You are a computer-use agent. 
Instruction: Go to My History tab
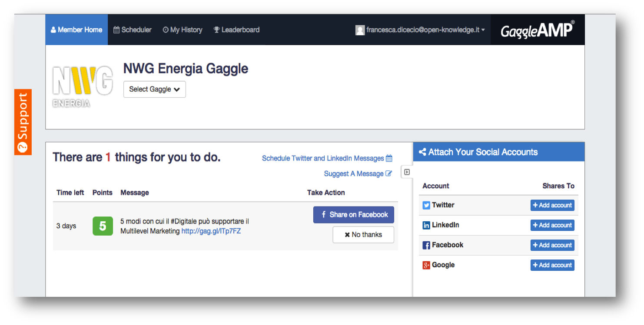point(183,30)
